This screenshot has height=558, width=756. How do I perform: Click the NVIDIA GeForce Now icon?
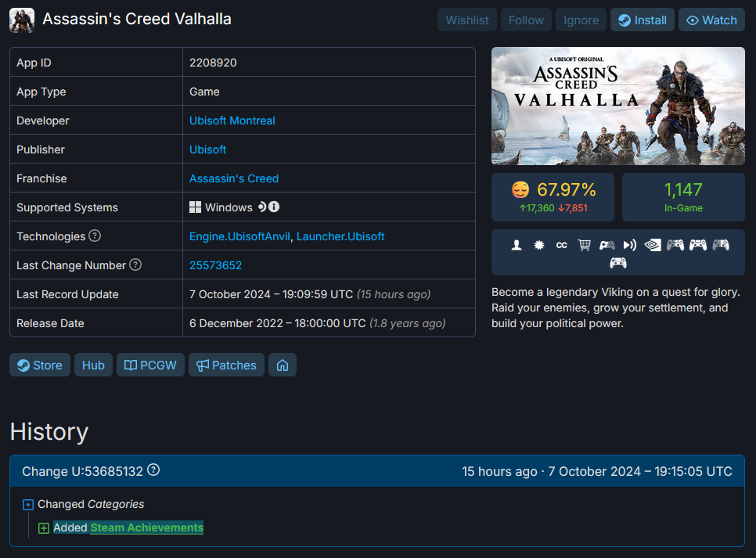[653, 245]
